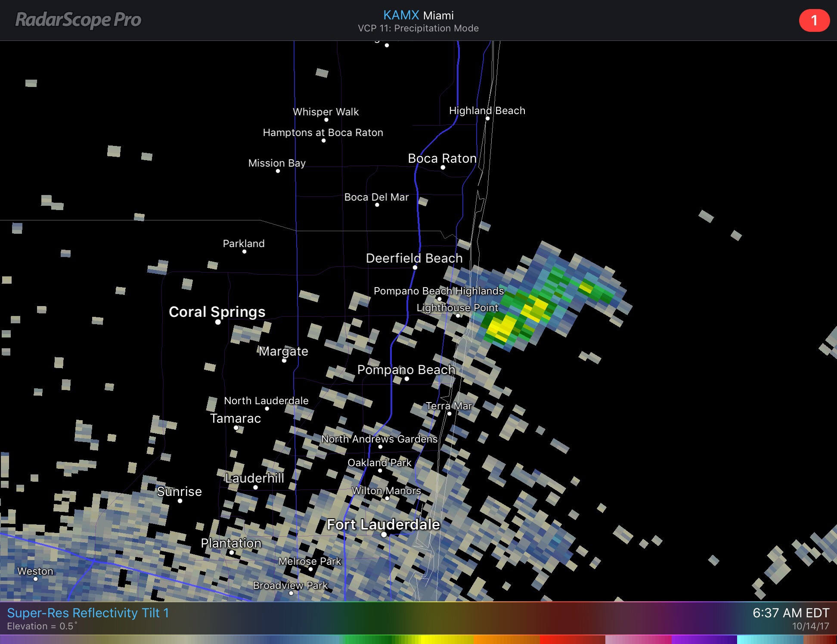Select the Parkland location marker
This screenshot has height=644, width=837.
244,251
